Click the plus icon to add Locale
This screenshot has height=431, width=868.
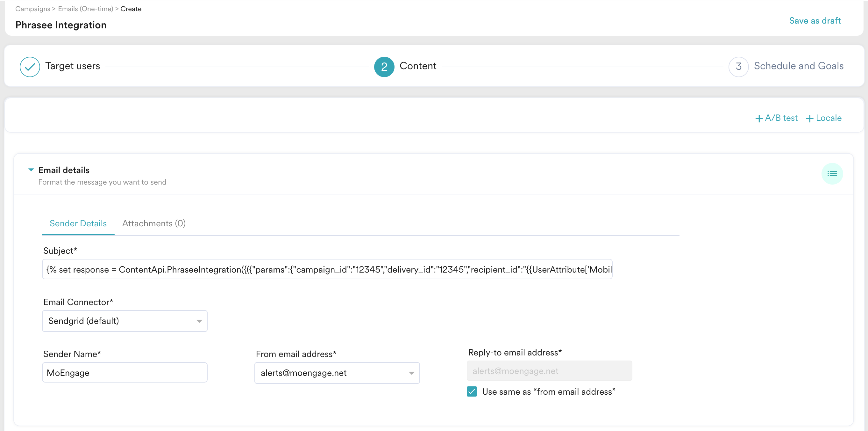(x=810, y=118)
